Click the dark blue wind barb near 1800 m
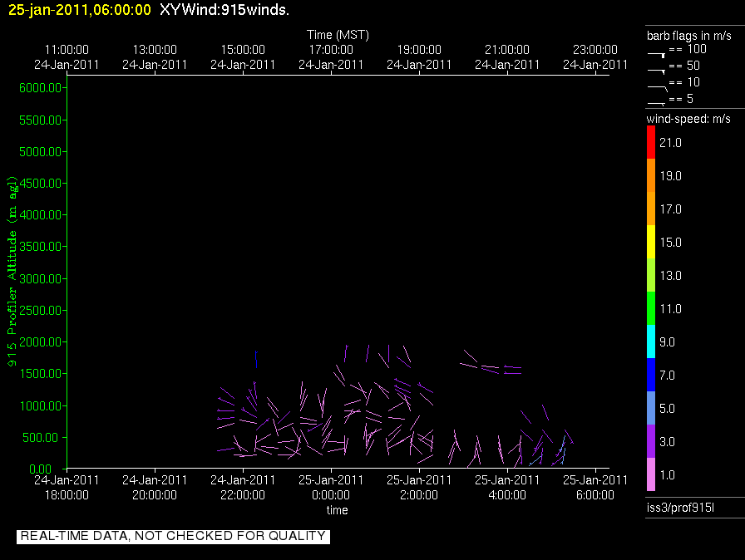Image resolution: width=745 pixels, height=560 pixels. point(256,359)
